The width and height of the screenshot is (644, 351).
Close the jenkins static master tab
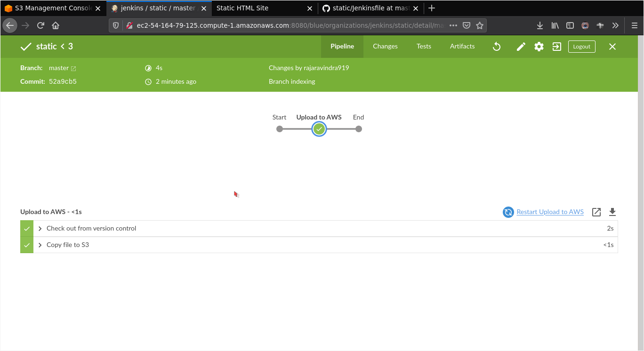pyautogui.click(x=203, y=8)
